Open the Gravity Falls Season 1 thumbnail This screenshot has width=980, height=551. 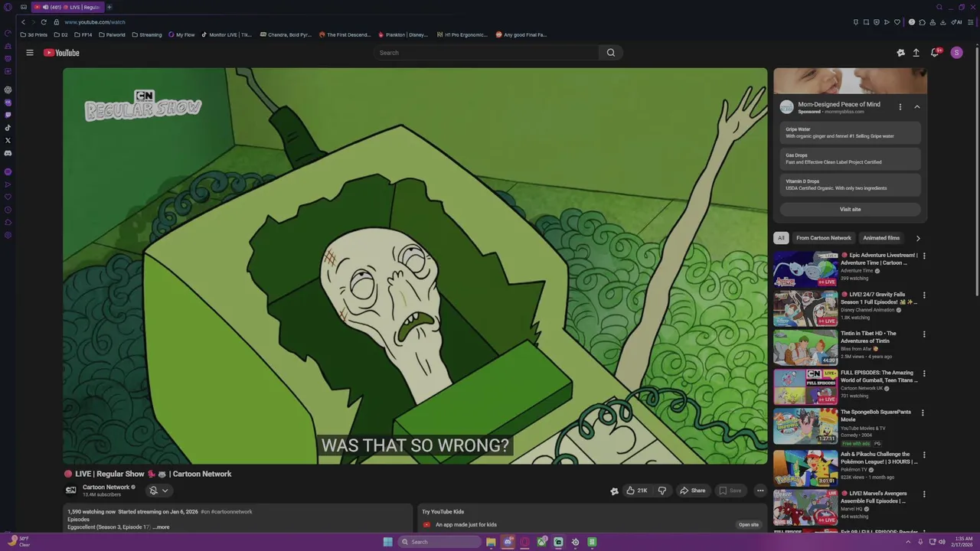(805, 308)
